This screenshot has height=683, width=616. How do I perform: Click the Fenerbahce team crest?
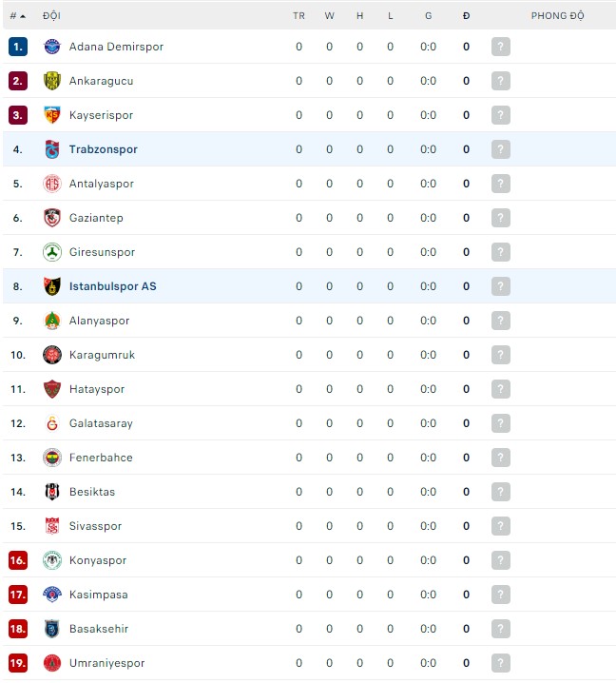[52, 458]
